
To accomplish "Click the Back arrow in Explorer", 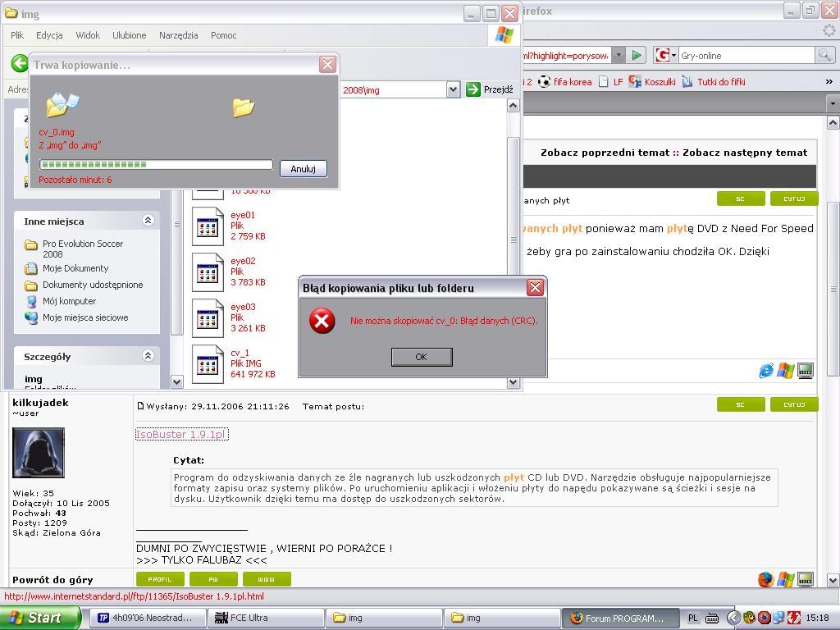I will pos(19,63).
